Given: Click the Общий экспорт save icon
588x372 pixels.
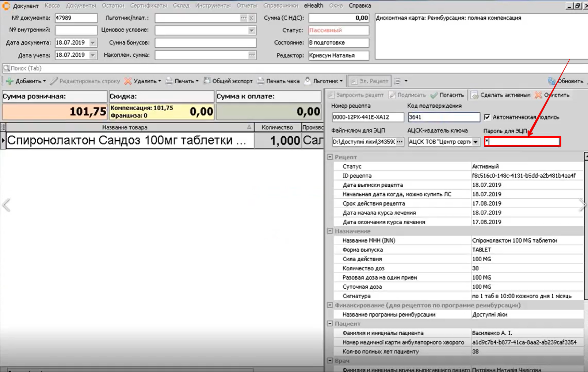Looking at the screenshot, I should point(207,81).
